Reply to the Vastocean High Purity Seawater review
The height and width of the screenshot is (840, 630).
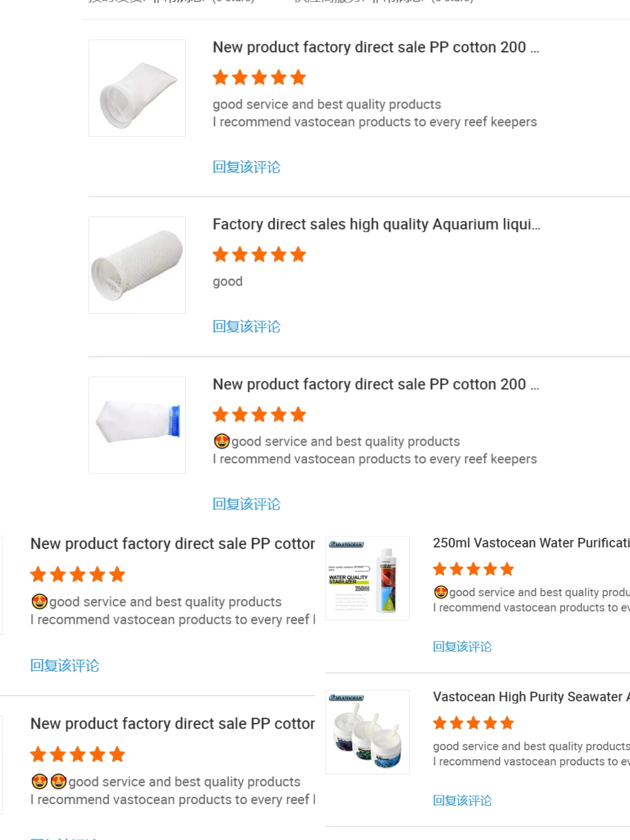462,801
